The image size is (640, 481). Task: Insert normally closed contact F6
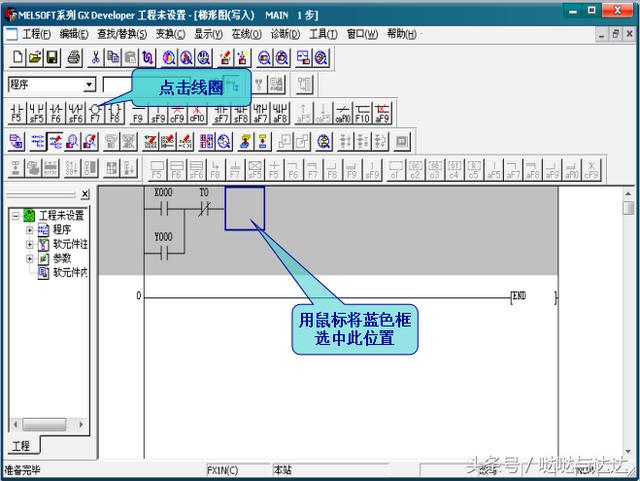point(56,113)
